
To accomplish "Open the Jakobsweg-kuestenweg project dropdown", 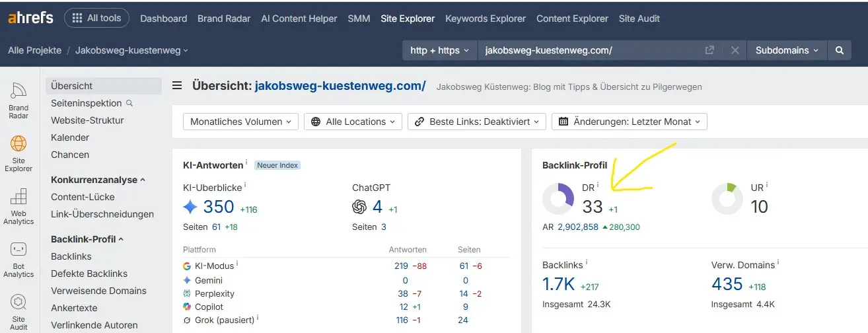I will tap(131, 50).
